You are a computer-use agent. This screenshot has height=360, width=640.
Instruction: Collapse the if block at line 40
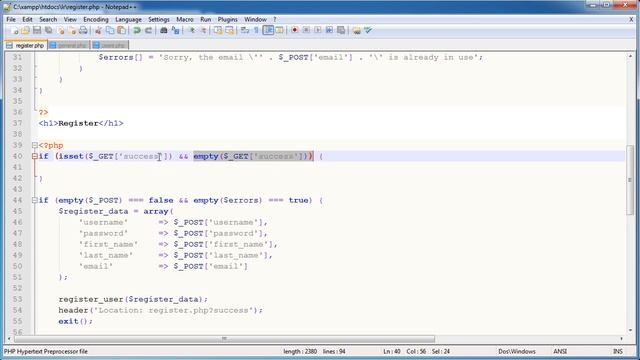point(35,156)
